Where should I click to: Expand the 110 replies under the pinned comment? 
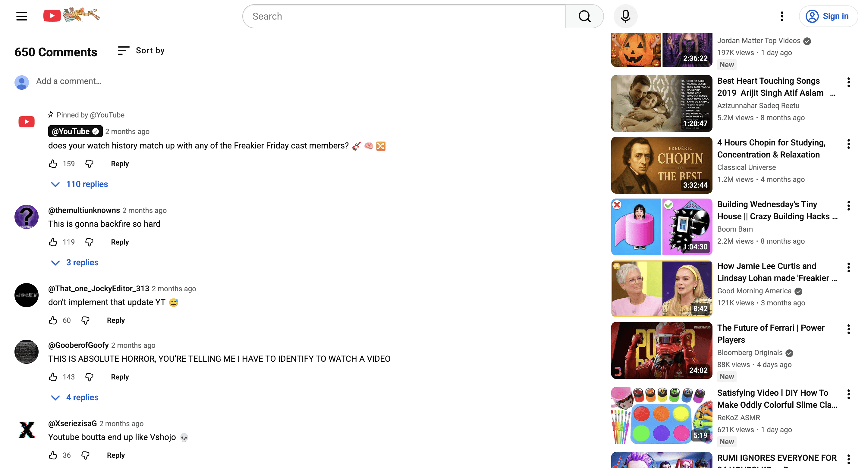click(86, 184)
